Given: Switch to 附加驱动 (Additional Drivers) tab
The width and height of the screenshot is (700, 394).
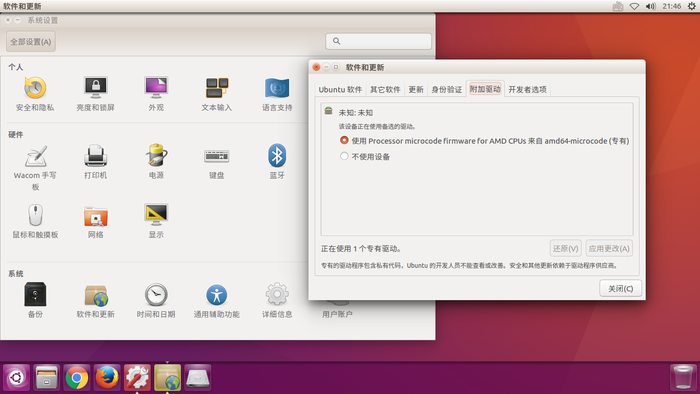Looking at the screenshot, I should (x=485, y=89).
